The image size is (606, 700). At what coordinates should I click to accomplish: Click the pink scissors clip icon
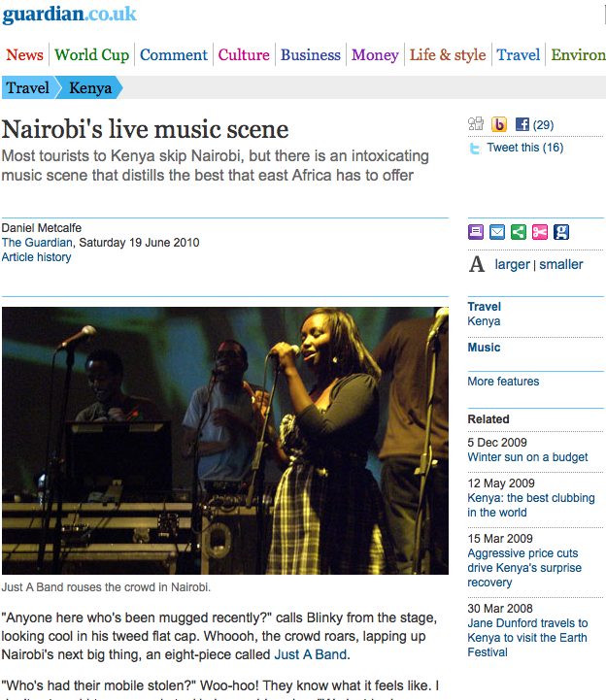click(x=540, y=232)
